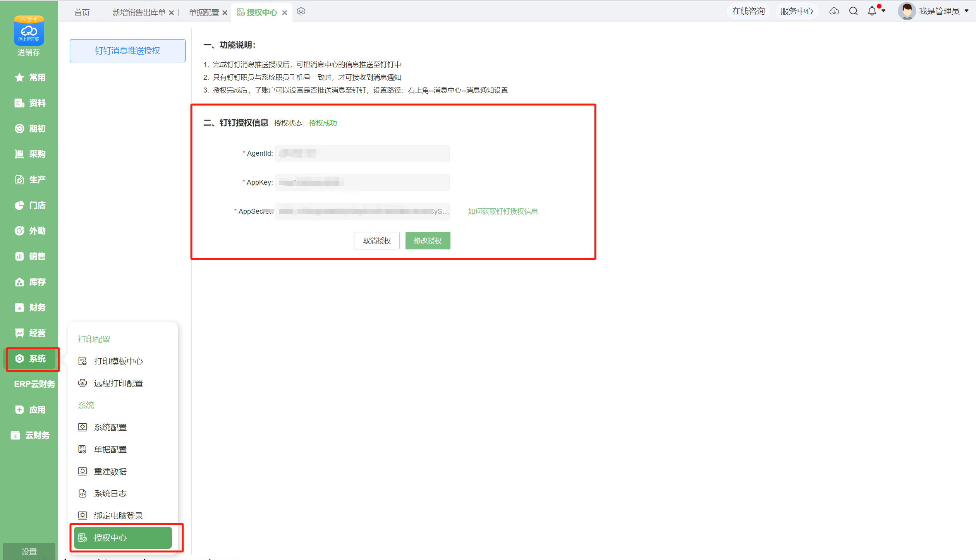Screen dimensions: 976x560
Task: Open 单据配置 from system menu
Action: (123, 450)
